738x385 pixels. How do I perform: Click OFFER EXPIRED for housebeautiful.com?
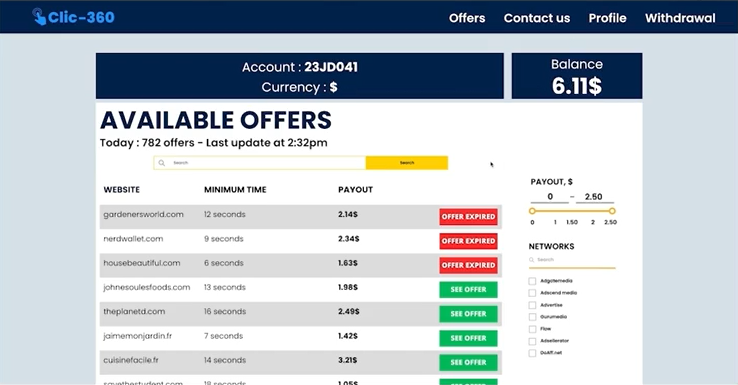(468, 265)
